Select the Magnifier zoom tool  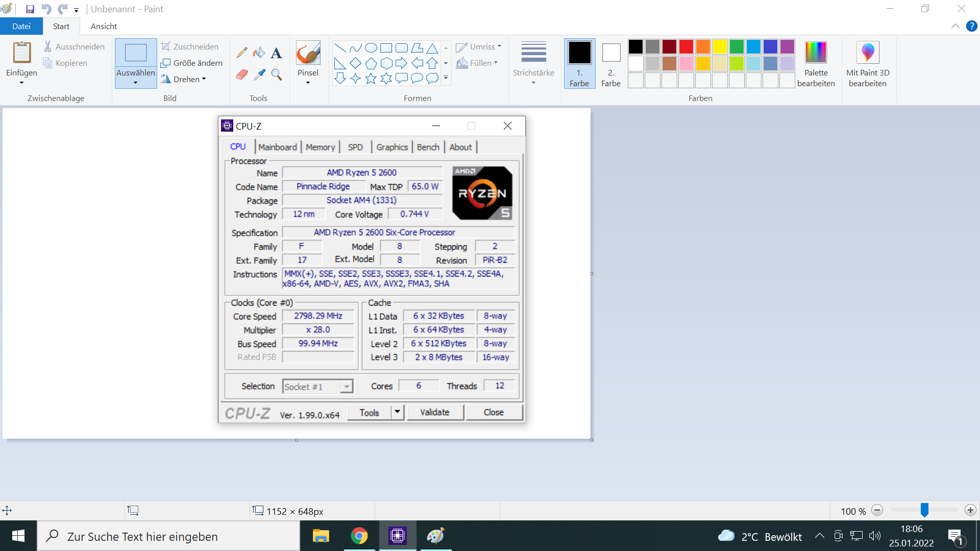pyautogui.click(x=276, y=75)
